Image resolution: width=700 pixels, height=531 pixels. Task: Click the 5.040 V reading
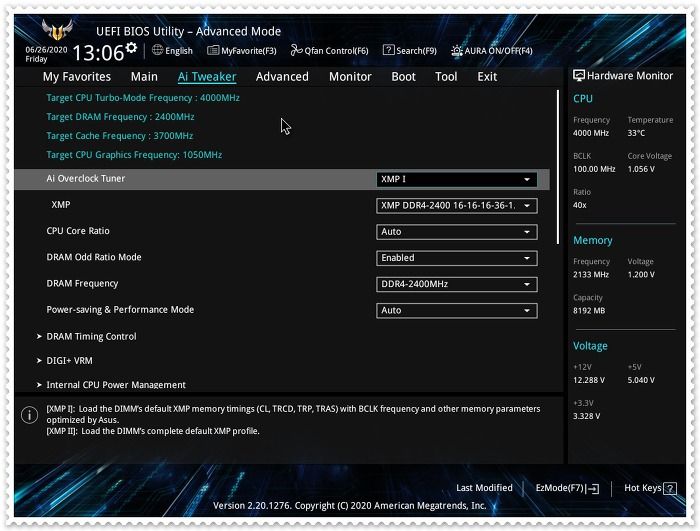[x=641, y=380]
